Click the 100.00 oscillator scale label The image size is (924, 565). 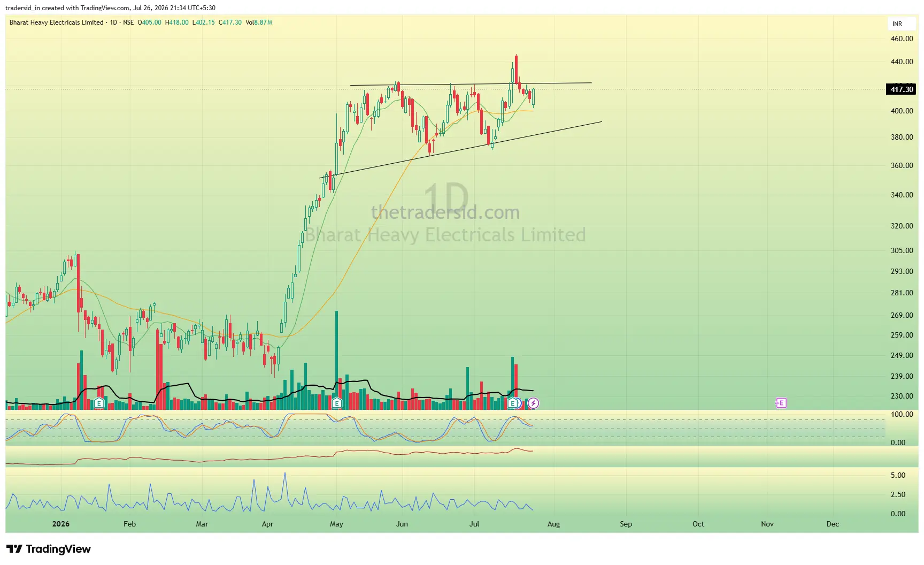coord(902,414)
